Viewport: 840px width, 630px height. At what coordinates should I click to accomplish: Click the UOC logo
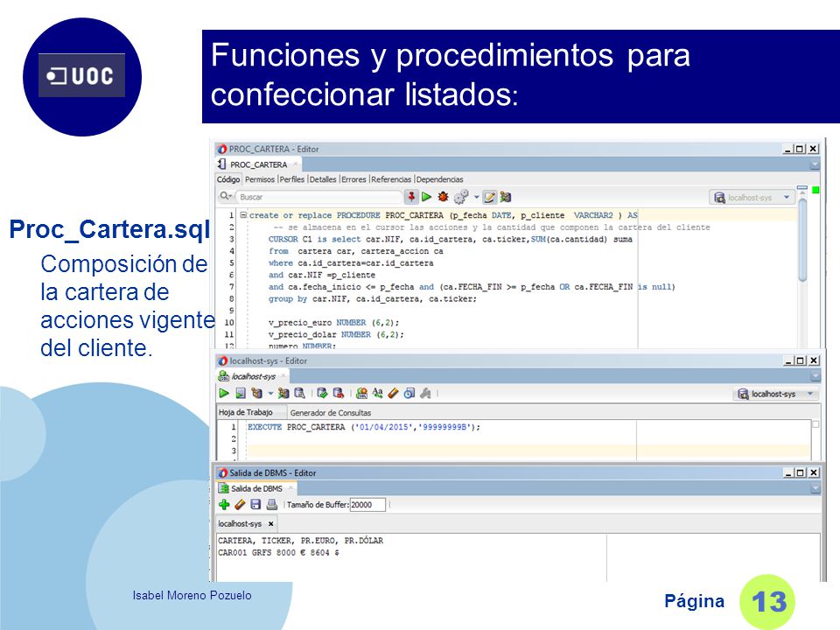pyautogui.click(x=82, y=77)
